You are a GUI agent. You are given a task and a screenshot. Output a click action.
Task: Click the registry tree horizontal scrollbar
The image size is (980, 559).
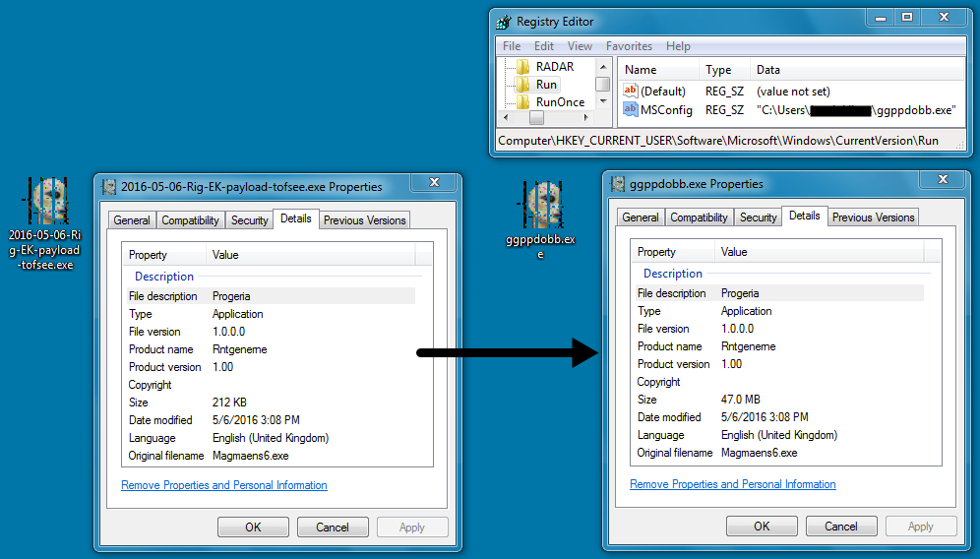point(537,118)
